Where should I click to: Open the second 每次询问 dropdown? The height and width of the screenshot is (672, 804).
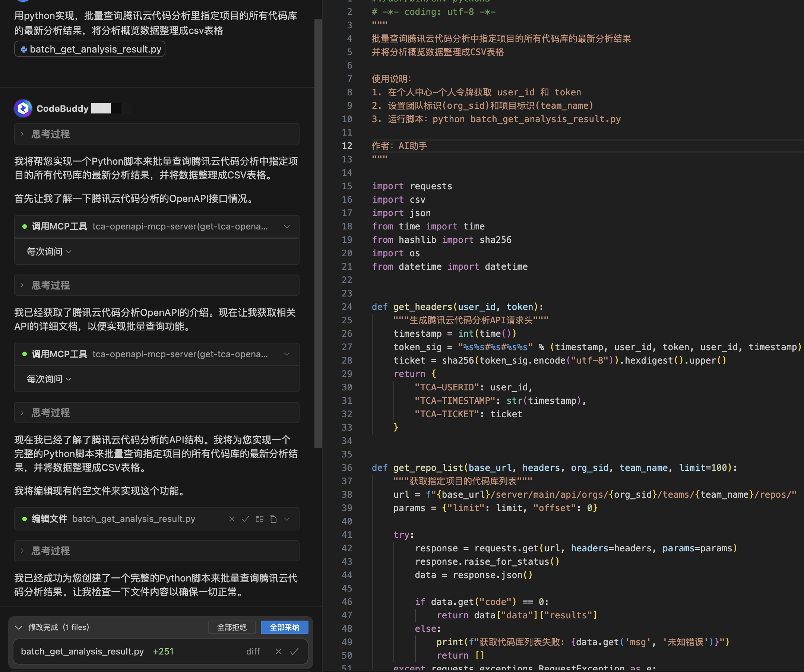[49, 379]
